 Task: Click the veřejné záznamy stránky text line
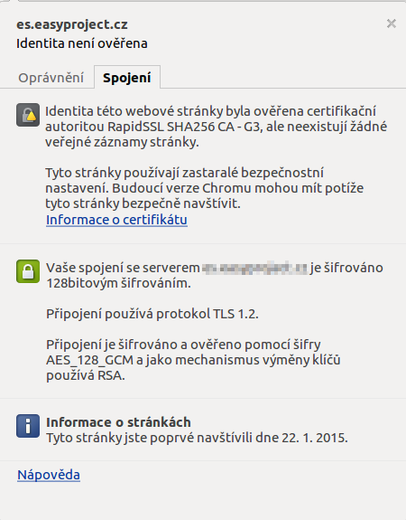122,142
